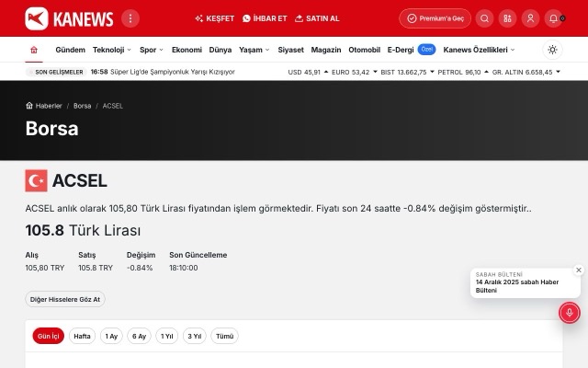Viewport: 588px width, 368px height.
Task: Expand the Teknoloji dropdown
Action: (112, 50)
